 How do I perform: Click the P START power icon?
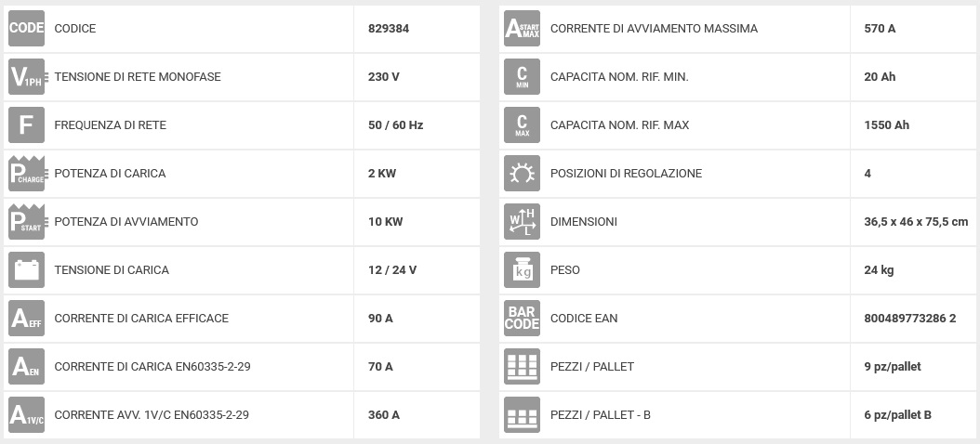(x=26, y=222)
